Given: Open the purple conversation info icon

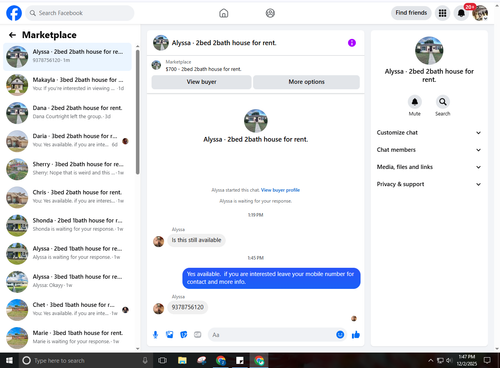Looking at the screenshot, I should tap(352, 43).
